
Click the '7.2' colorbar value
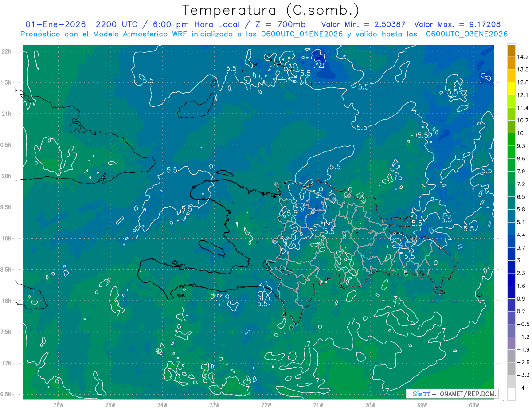tap(522, 184)
